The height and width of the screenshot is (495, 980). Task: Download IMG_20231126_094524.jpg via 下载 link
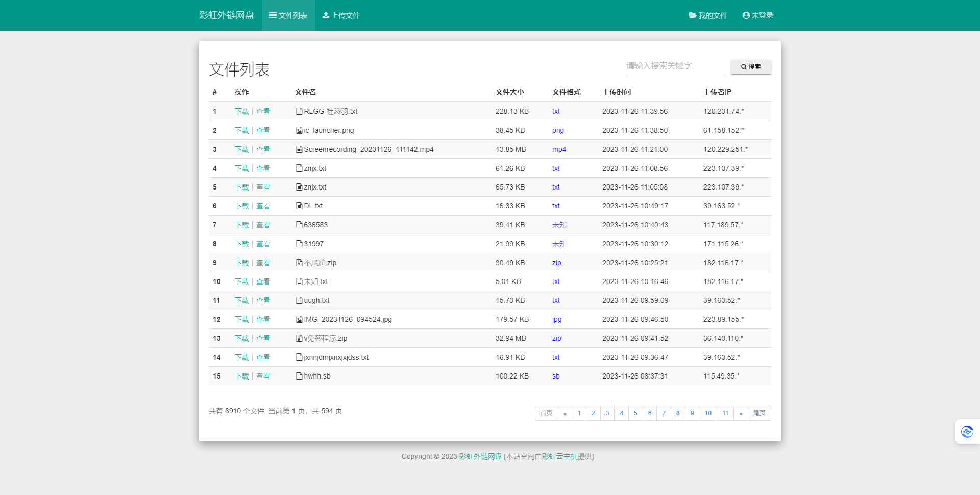coord(242,319)
